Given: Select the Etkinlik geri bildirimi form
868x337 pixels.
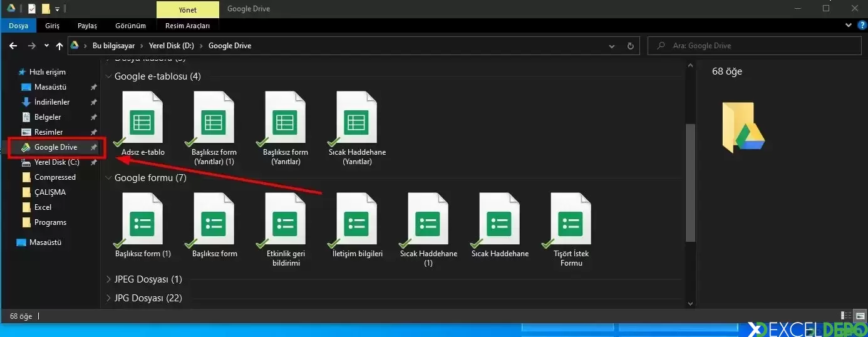Looking at the screenshot, I should [x=285, y=230].
